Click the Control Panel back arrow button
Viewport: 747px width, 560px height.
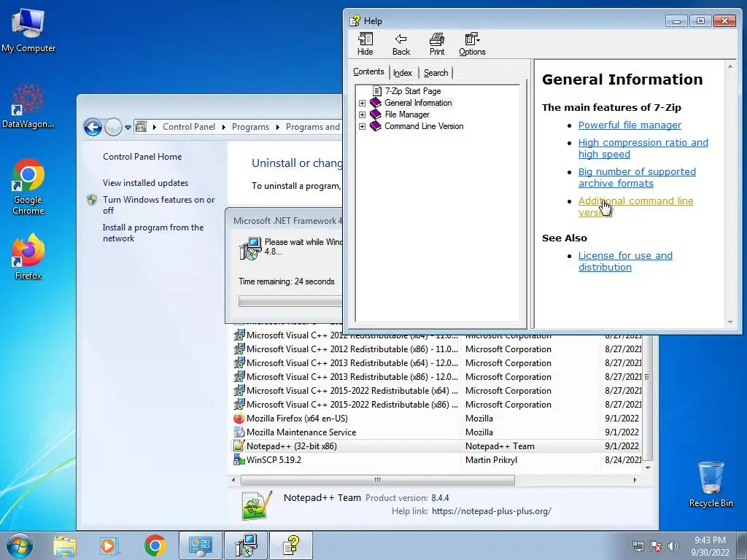(x=93, y=127)
